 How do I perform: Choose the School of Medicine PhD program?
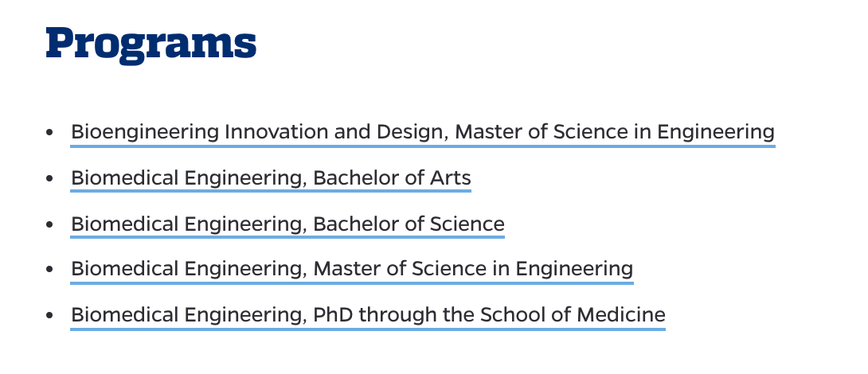pos(368,315)
